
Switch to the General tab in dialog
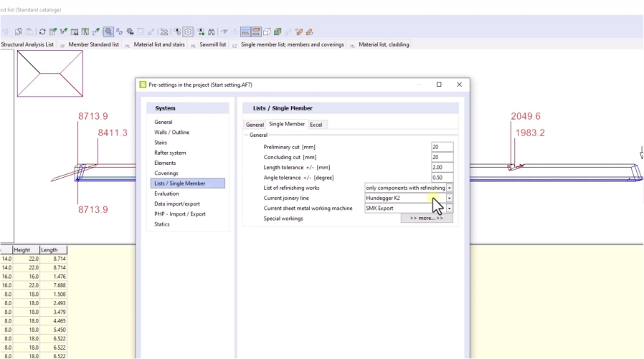(x=255, y=125)
